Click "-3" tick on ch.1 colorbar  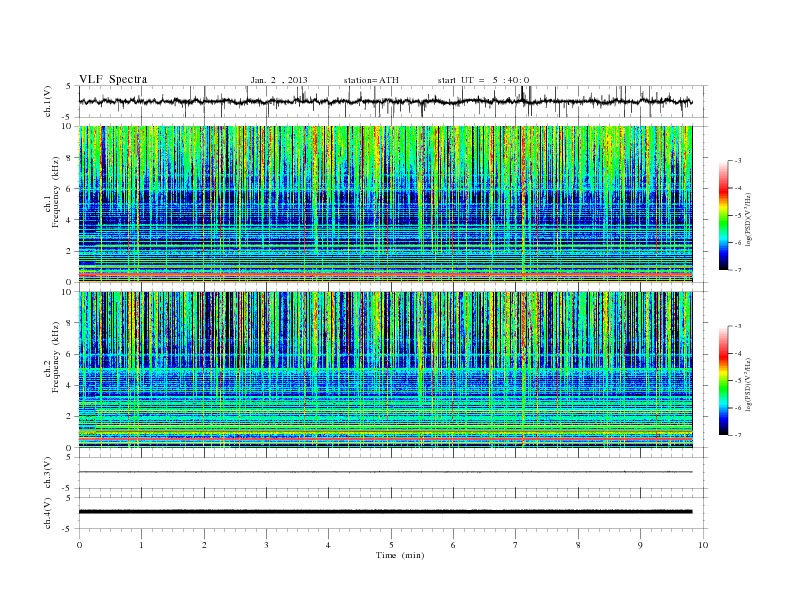(x=737, y=161)
